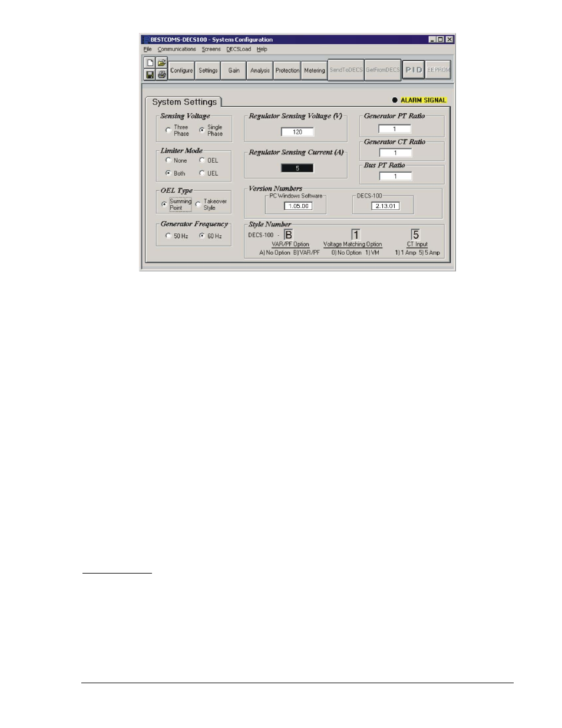
Task: Click the Gain toolbar button
Action: (234, 70)
